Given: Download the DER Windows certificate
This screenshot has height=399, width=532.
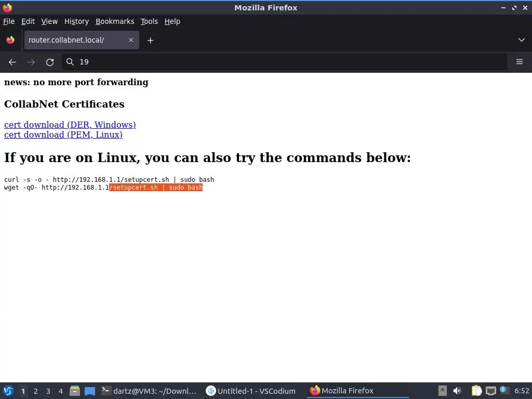Looking at the screenshot, I should coord(70,125).
